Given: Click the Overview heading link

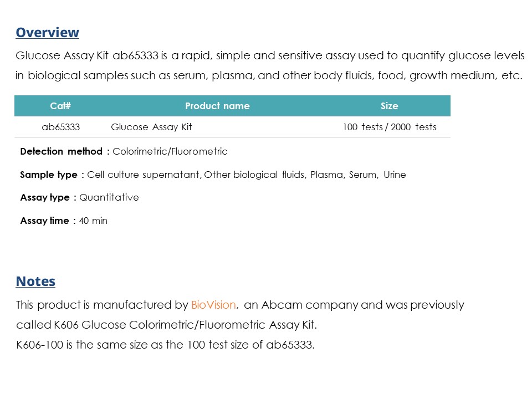Looking at the screenshot, I should pos(48,33).
